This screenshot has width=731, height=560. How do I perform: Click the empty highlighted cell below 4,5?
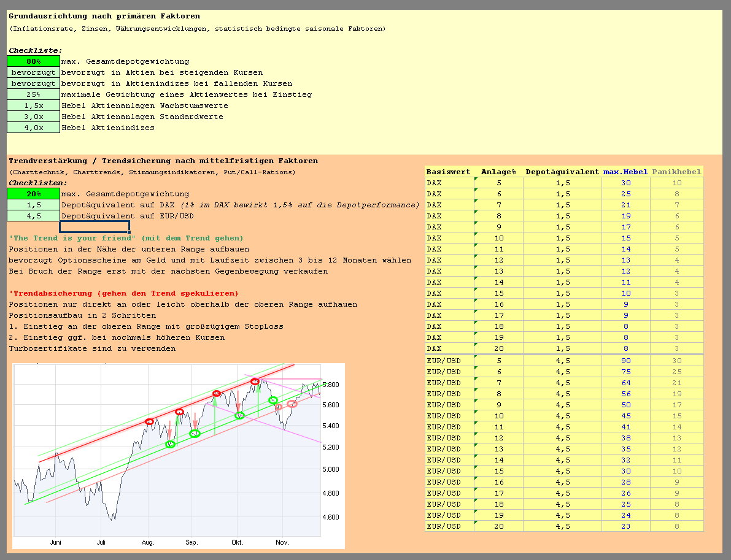[x=95, y=227]
